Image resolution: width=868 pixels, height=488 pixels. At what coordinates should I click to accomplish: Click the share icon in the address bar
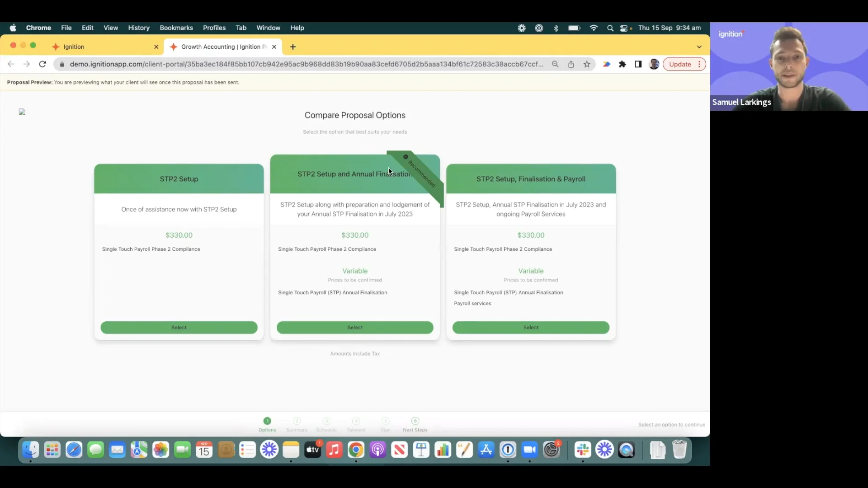pos(571,64)
